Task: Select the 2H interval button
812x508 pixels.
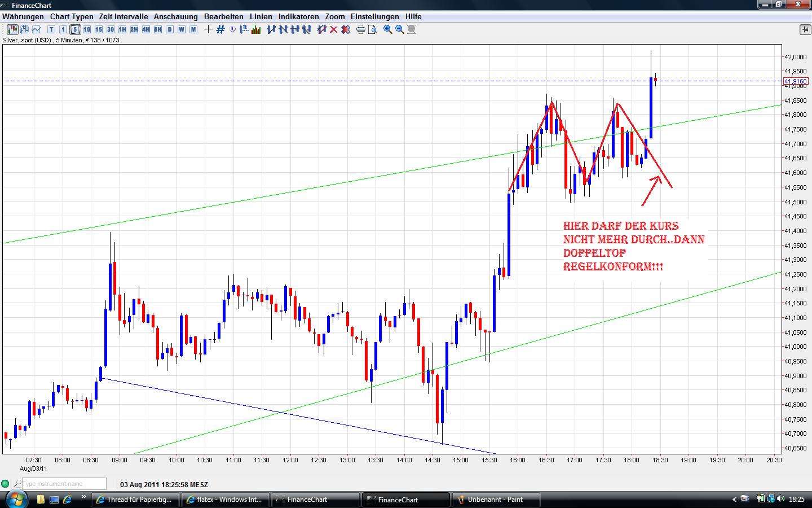Action: click(x=134, y=29)
